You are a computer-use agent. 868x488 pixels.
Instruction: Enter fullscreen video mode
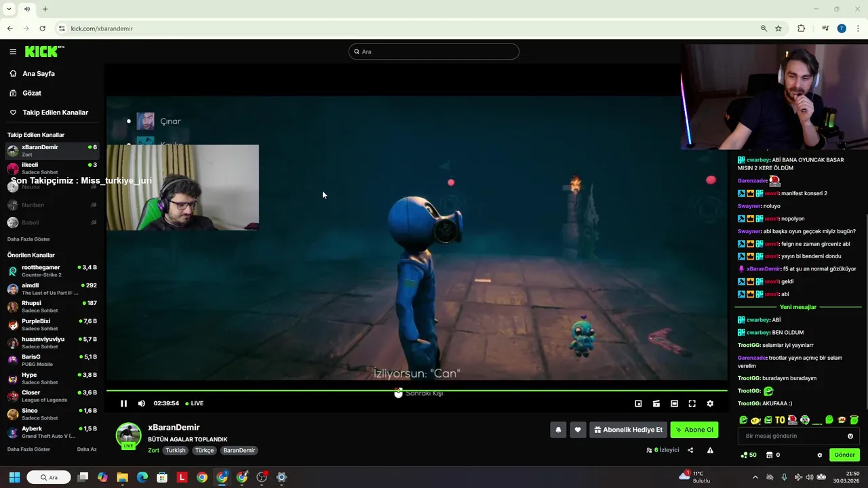tap(692, 403)
